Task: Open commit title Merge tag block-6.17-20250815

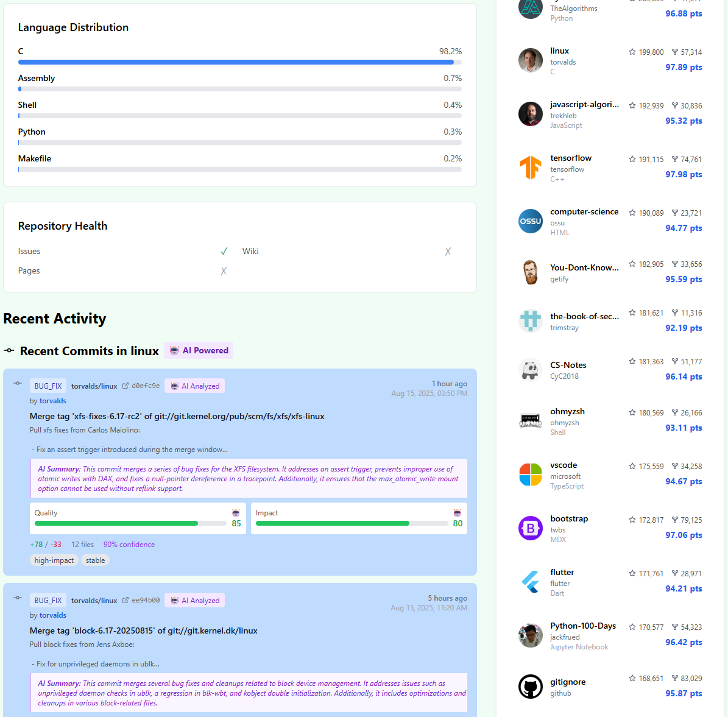Action: [143, 630]
